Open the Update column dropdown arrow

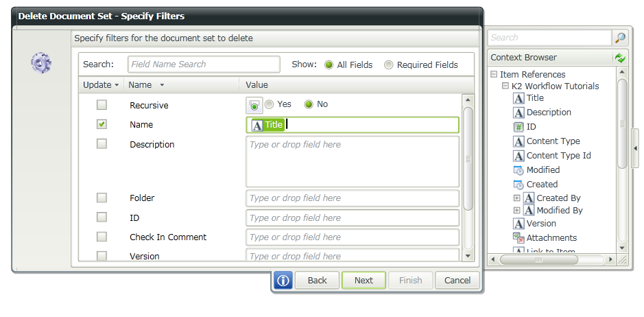tap(117, 85)
